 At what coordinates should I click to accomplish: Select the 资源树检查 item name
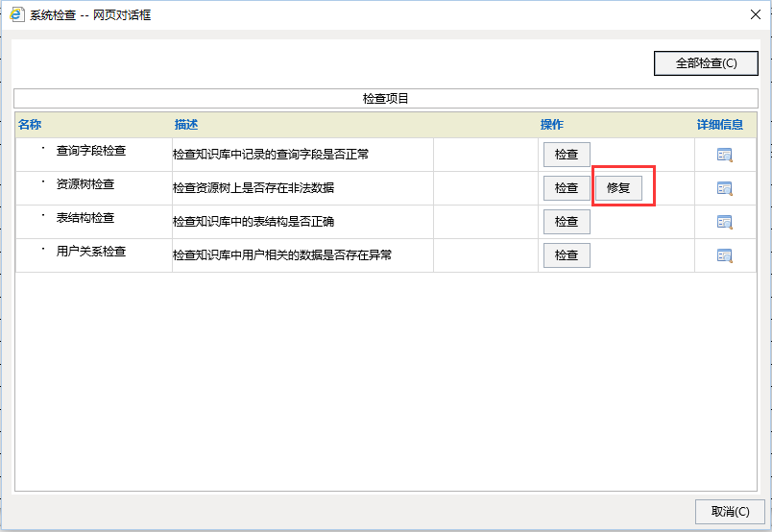pyautogui.click(x=85, y=184)
